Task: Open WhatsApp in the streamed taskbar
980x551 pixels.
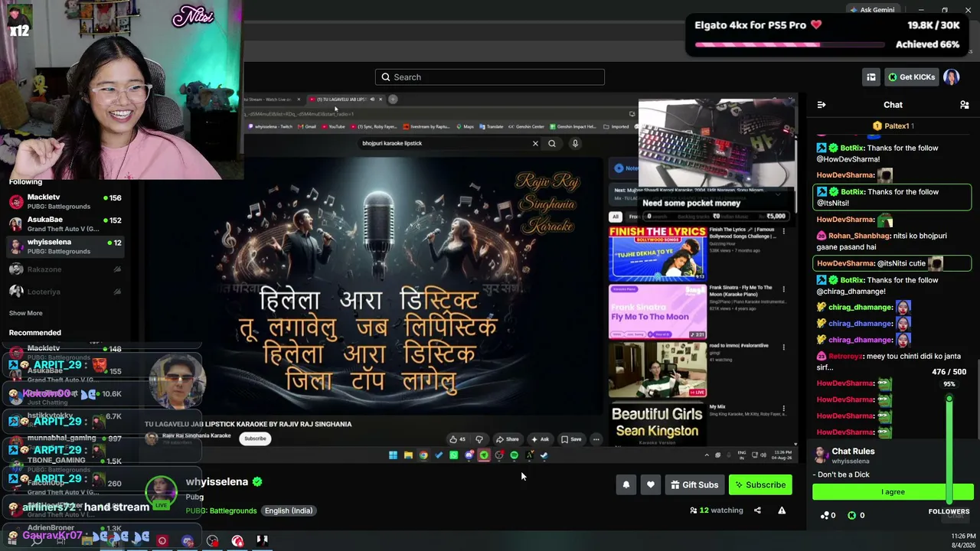Action: point(453,455)
